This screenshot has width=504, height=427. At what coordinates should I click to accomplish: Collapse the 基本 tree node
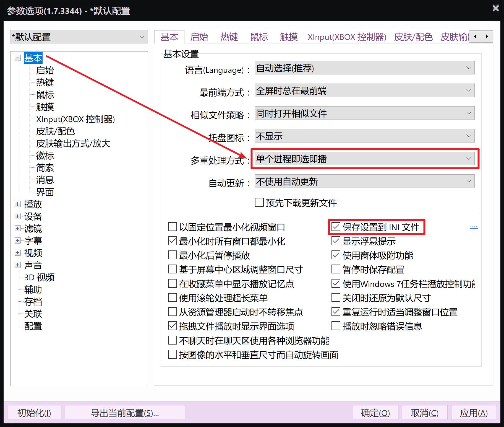point(18,58)
